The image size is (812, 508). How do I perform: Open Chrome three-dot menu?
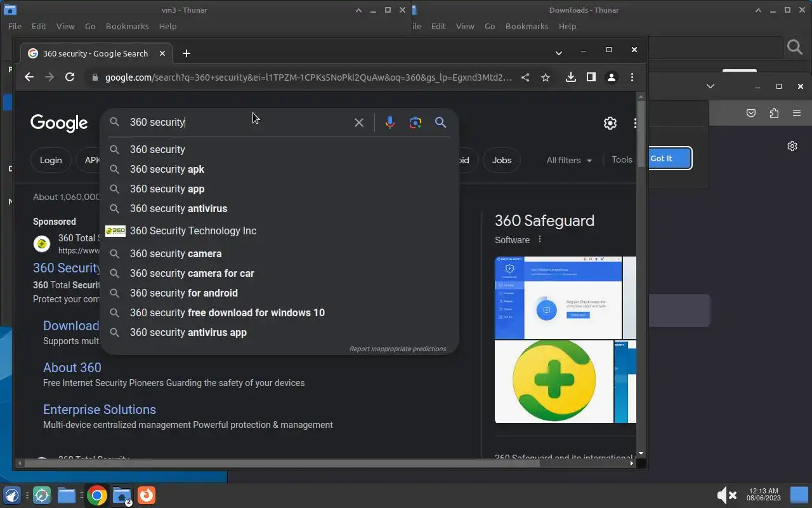(x=632, y=77)
